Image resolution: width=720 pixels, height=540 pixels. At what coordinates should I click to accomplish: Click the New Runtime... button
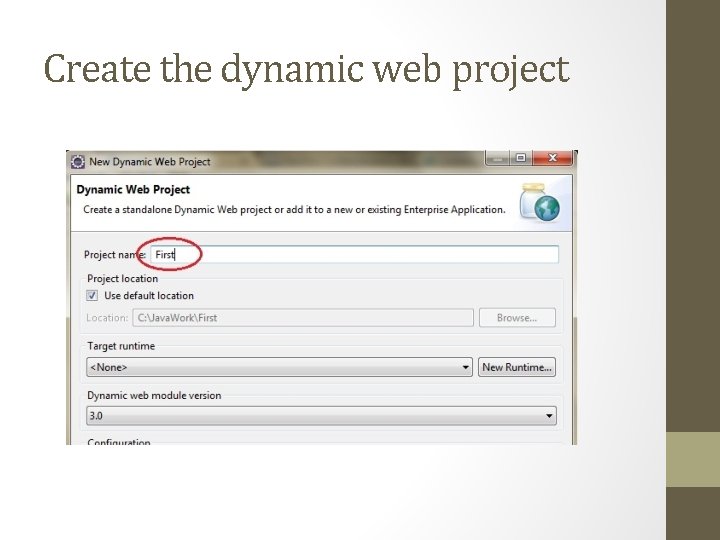click(x=517, y=367)
